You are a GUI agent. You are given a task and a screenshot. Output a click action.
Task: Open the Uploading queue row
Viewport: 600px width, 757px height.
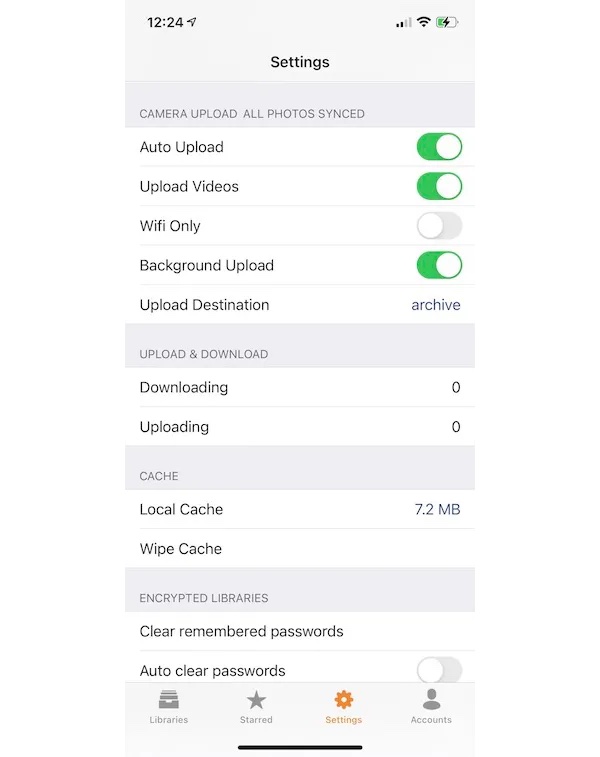[x=300, y=427]
